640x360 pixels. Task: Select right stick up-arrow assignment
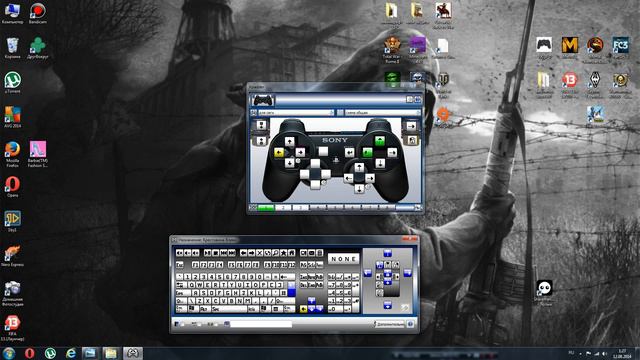pyautogui.click(x=359, y=167)
